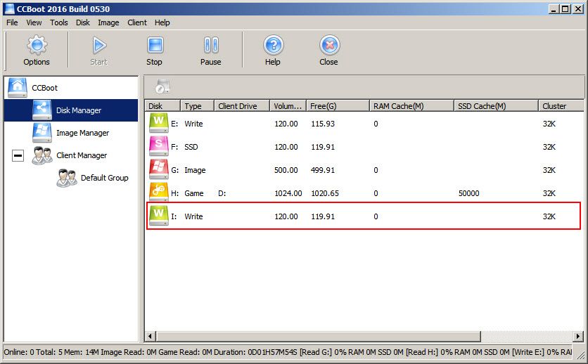Image resolution: width=588 pixels, height=364 pixels.
Task: Select the orange game disk icon for H:
Action: 159,193
